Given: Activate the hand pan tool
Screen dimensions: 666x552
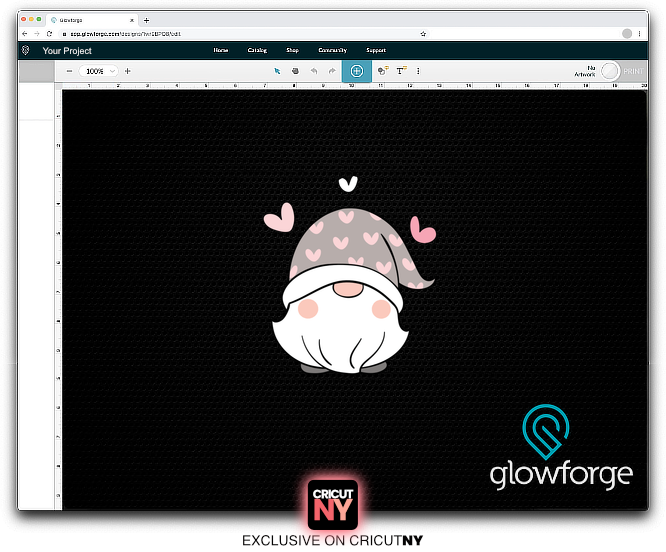Looking at the screenshot, I should [295, 71].
